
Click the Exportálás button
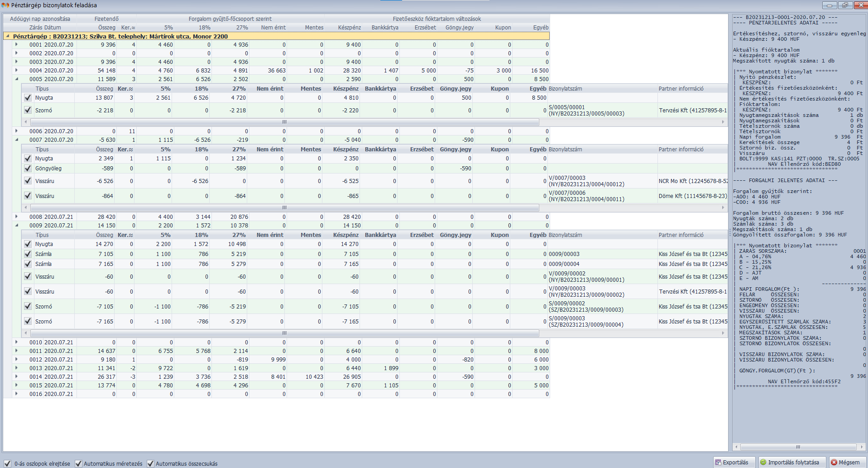point(734,462)
